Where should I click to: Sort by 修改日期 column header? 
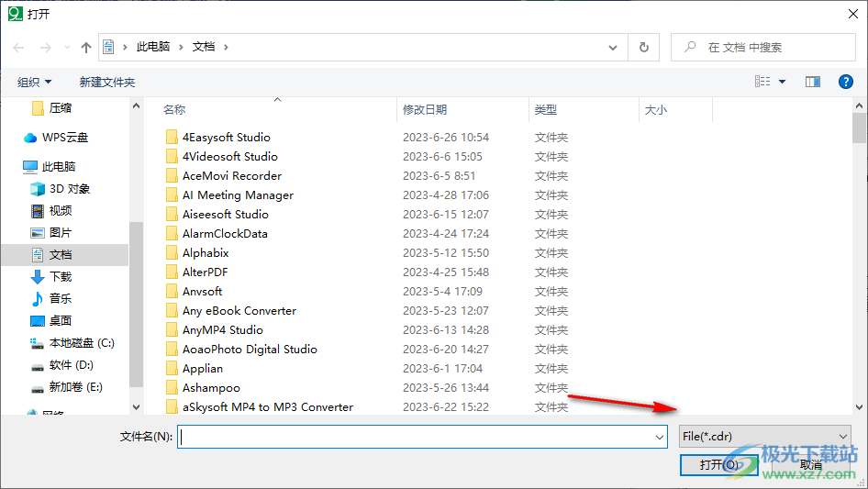click(425, 110)
